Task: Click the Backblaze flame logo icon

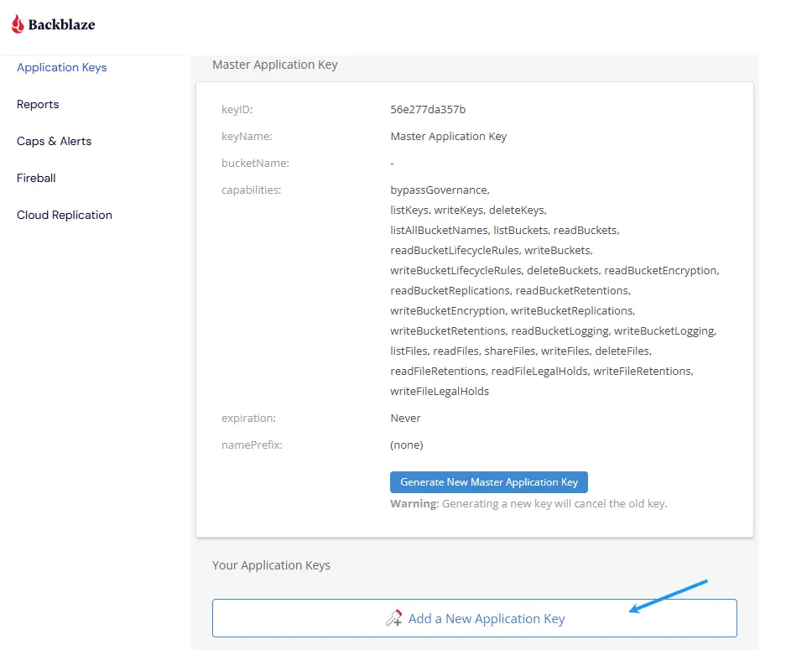Action: click(18, 23)
